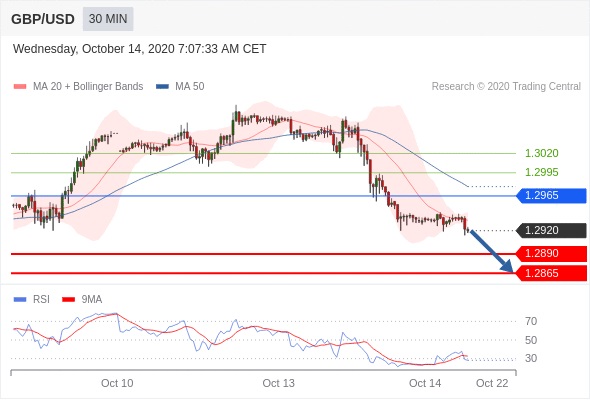Select the red 1.2865 support tag
The image size is (590, 400).
click(x=551, y=273)
